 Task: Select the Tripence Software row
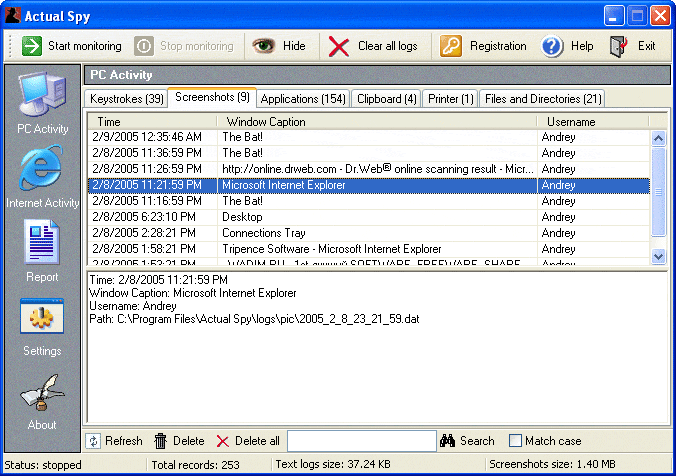(x=369, y=249)
